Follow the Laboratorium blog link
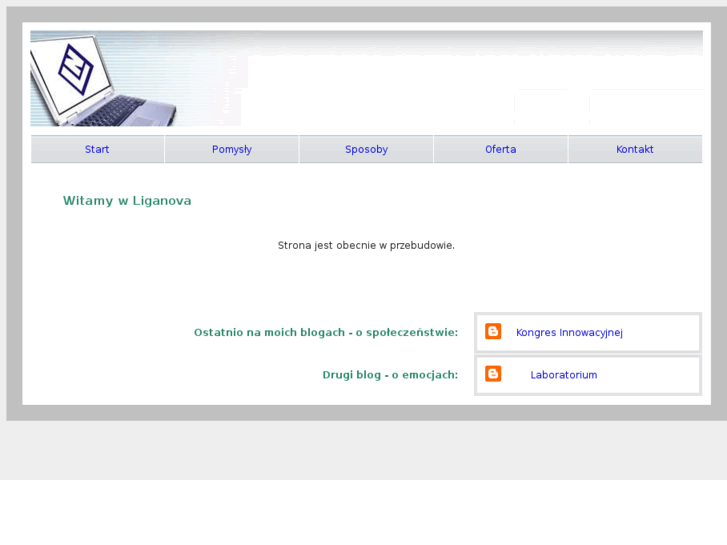This screenshot has height=545, width=727. 564,375
